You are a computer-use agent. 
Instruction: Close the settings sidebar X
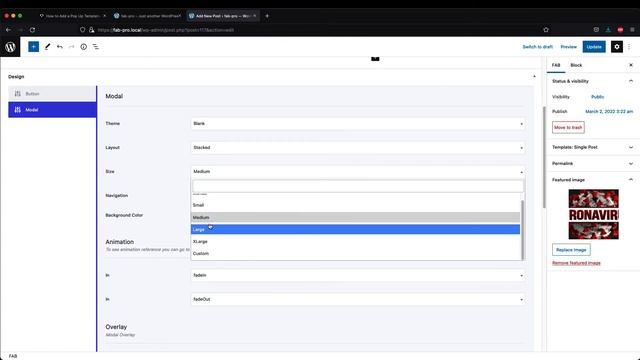point(631,65)
